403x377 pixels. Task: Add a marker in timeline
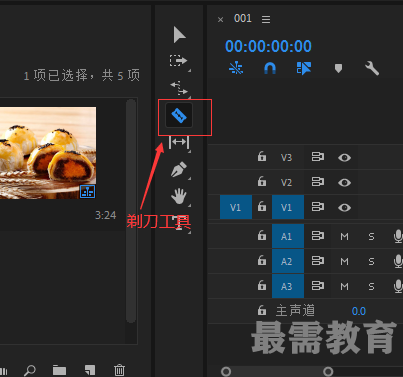(338, 69)
